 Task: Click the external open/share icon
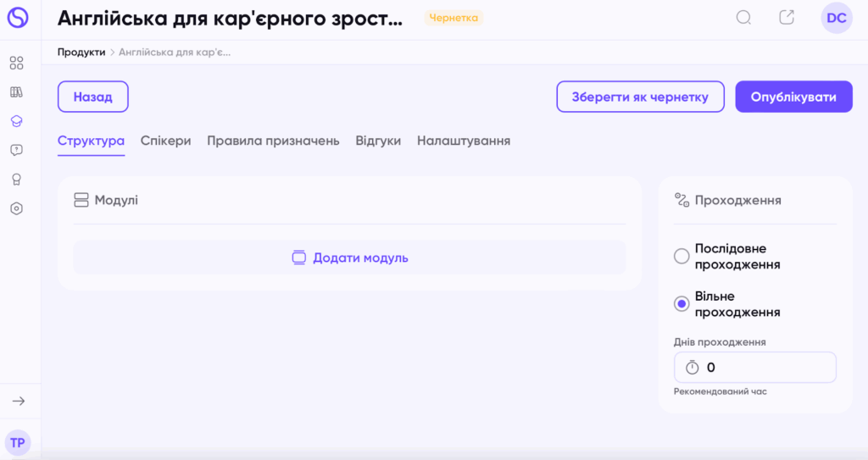(787, 18)
